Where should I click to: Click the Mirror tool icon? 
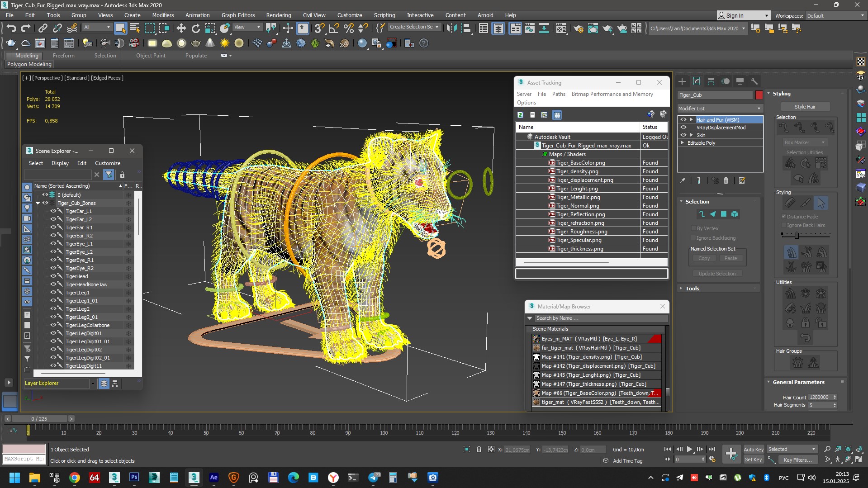451,28
